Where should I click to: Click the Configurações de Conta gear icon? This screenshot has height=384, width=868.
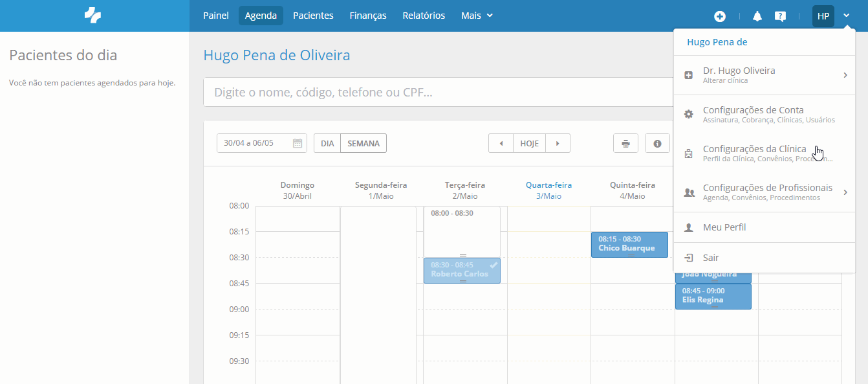click(x=688, y=113)
